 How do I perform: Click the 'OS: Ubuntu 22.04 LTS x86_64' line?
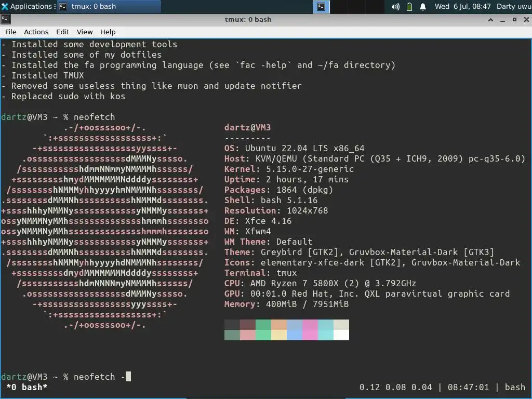(x=294, y=148)
